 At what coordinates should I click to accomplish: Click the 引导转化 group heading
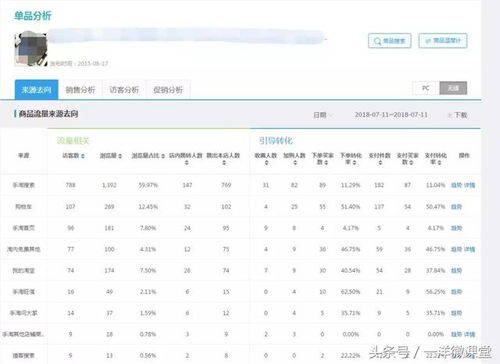point(276,141)
